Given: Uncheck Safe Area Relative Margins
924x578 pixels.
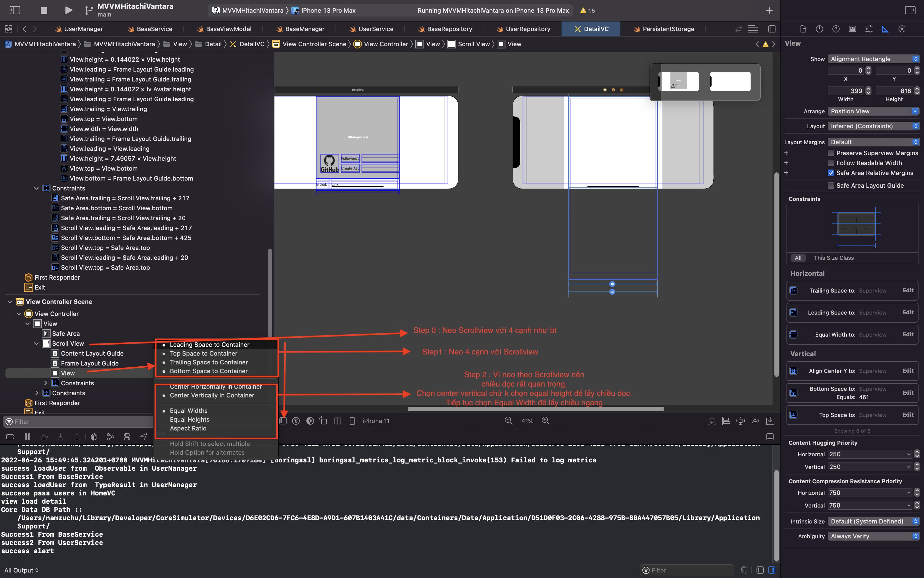Looking at the screenshot, I should pyautogui.click(x=831, y=173).
